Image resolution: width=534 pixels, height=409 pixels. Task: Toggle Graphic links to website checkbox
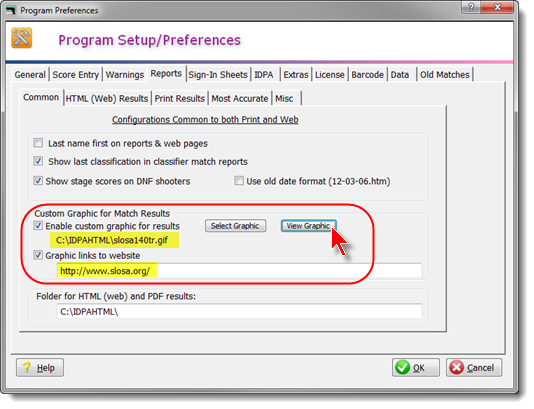pos(38,255)
